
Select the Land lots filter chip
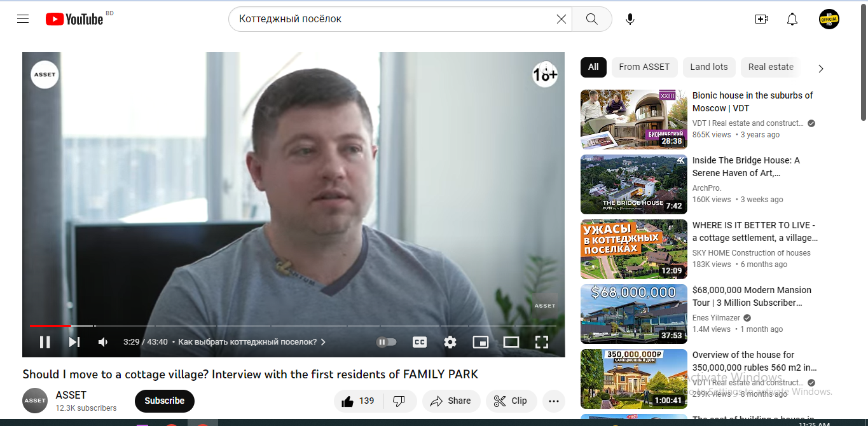pyautogui.click(x=709, y=67)
